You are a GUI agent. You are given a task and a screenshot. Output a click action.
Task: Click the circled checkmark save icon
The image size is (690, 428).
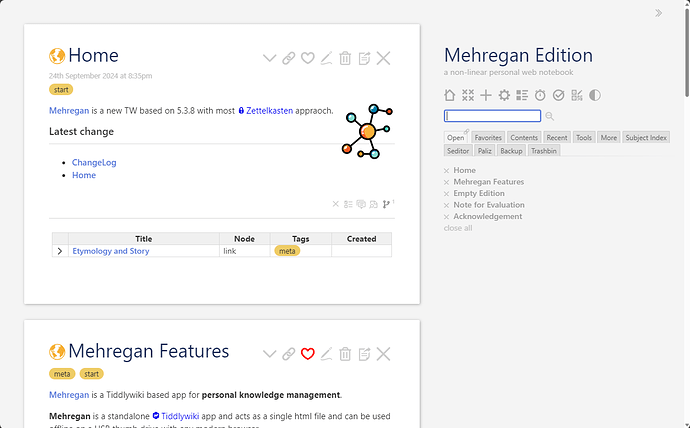click(558, 95)
